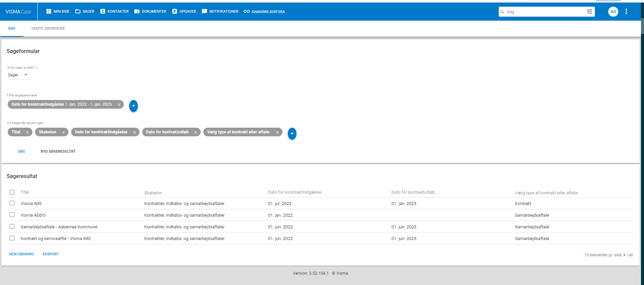Open the Visma IMS case title

click(x=31, y=204)
